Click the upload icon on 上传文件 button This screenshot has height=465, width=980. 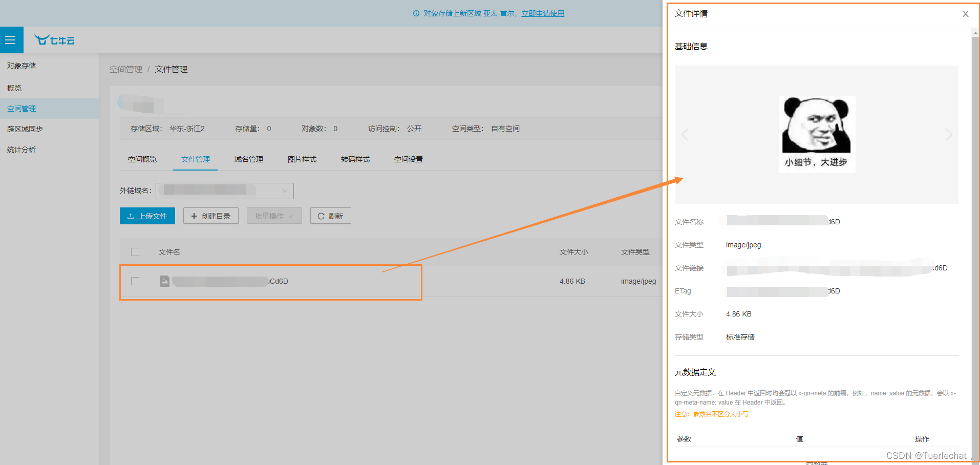[x=131, y=216]
